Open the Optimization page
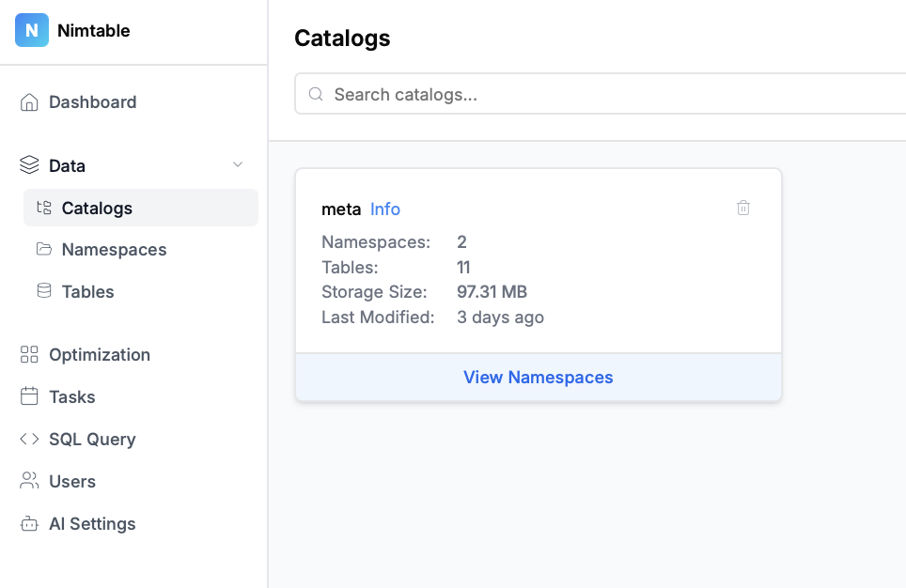Viewport: 906px width, 588px height. pyautogui.click(x=100, y=355)
